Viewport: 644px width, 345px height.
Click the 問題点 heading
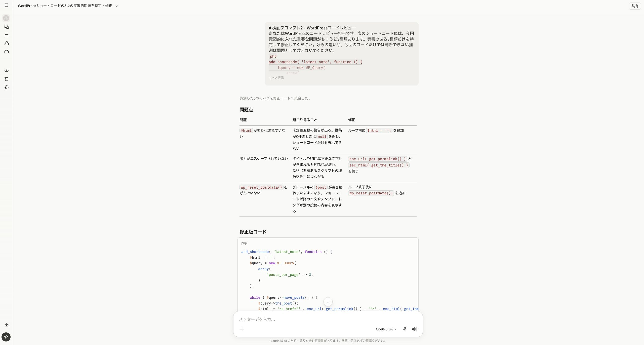246,110
